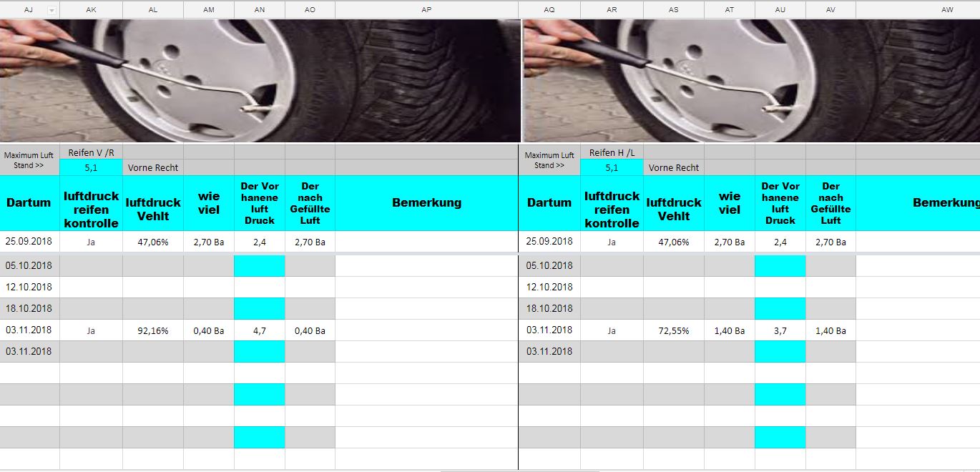Viewport: 980px width, 472px height.
Task: Select column AQ header
Action: pyautogui.click(x=549, y=10)
